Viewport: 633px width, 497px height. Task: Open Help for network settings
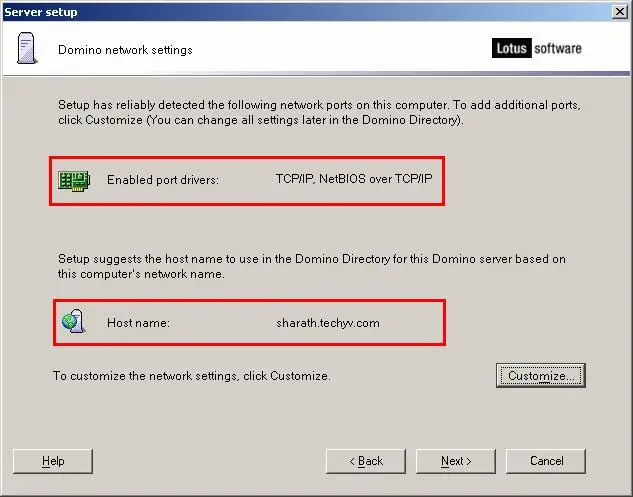[53, 461]
